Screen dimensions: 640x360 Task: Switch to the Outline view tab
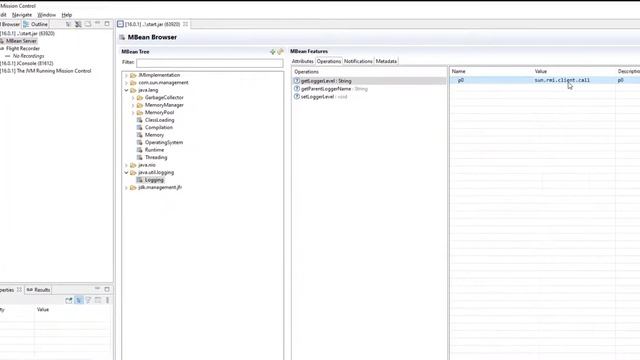click(x=36, y=24)
